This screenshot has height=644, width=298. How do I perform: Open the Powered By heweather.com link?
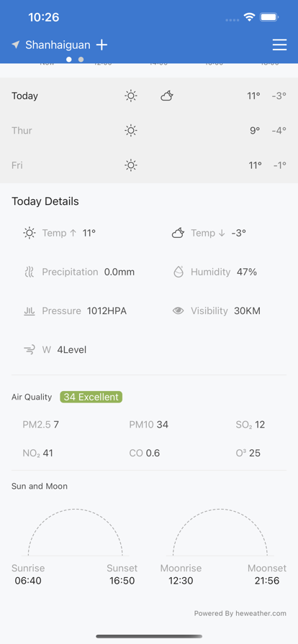pos(240,613)
